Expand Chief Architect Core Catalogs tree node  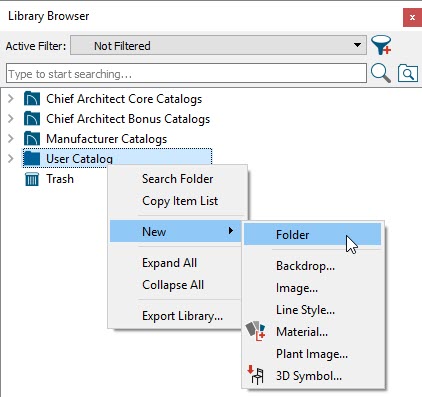(11, 99)
